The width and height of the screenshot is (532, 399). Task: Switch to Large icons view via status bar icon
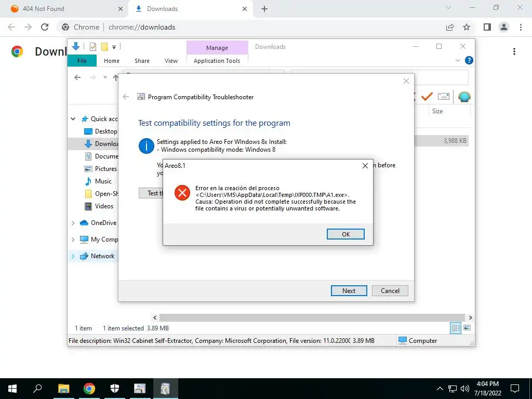[x=467, y=328]
